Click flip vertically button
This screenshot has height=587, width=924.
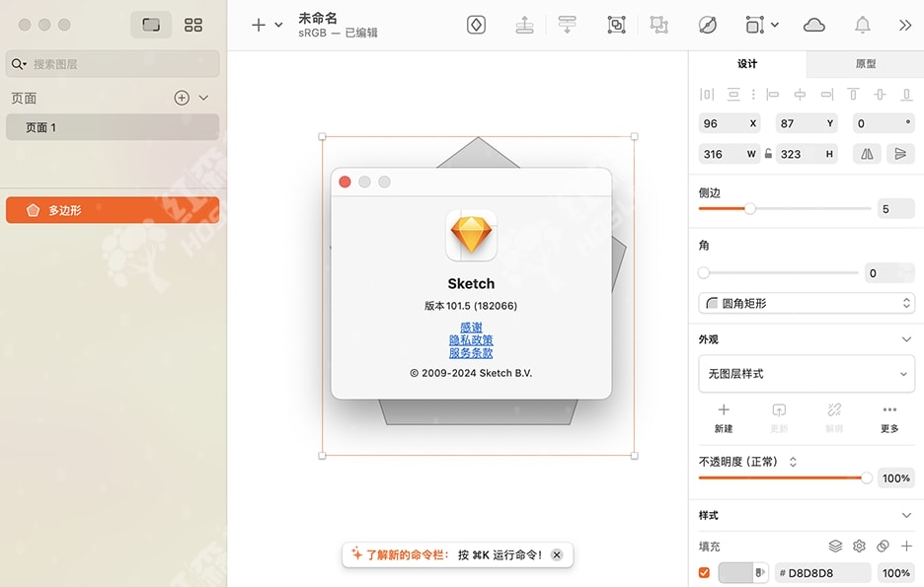[x=900, y=154]
